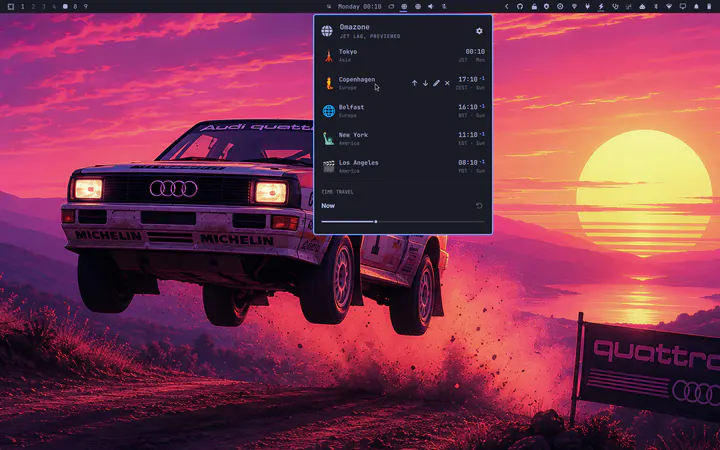The width and height of the screenshot is (720, 450).
Task: Click Belfast's 16:10 time value
Action: pos(467,107)
